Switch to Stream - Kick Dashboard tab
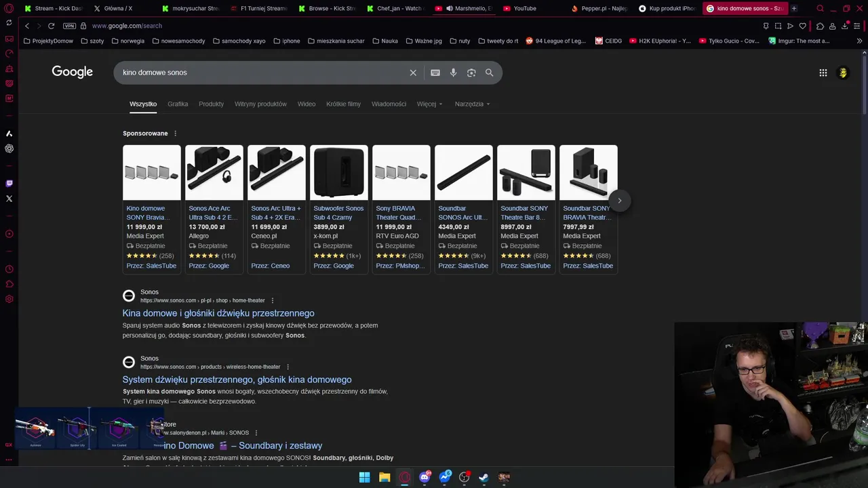 53,8
